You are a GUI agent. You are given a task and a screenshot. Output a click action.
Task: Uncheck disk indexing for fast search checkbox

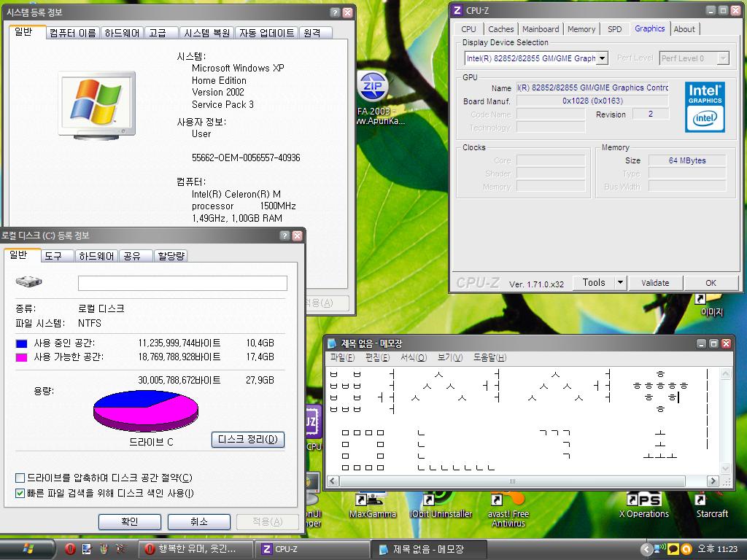(20, 493)
